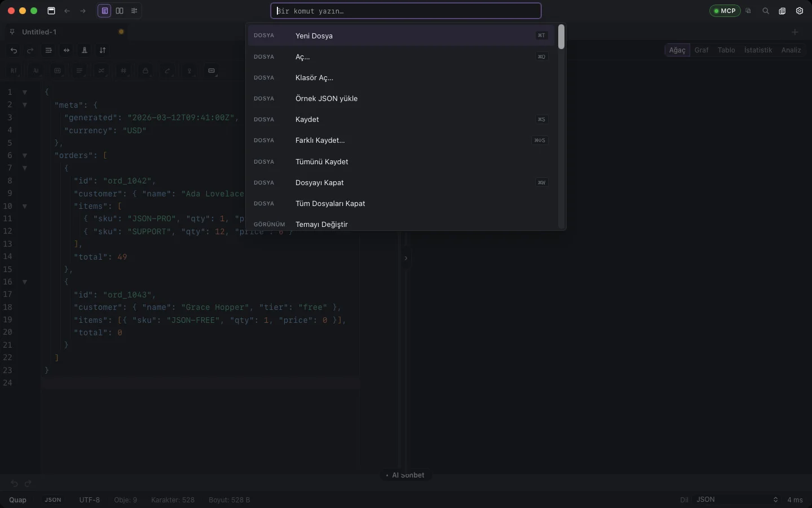Click the MCP status badge
Image resolution: width=812 pixels, height=508 pixels.
pyautogui.click(x=725, y=11)
